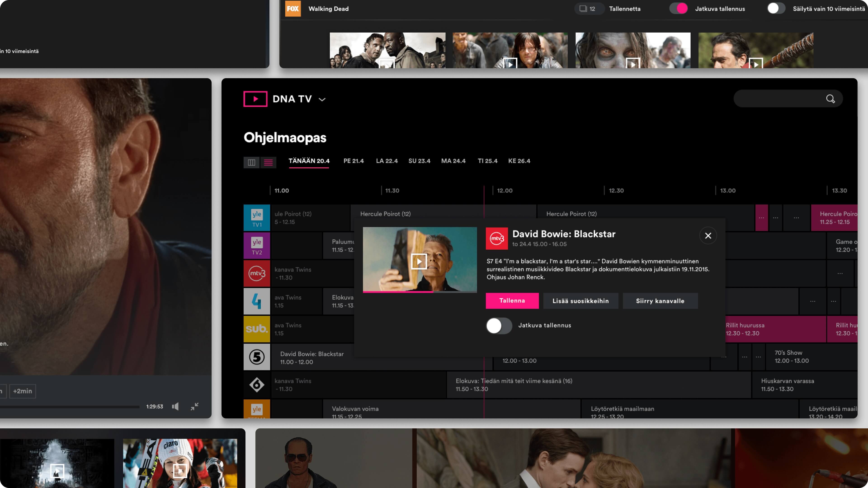Open channel 6 icon in guide
Screen dimensions: 868x488
click(x=257, y=385)
